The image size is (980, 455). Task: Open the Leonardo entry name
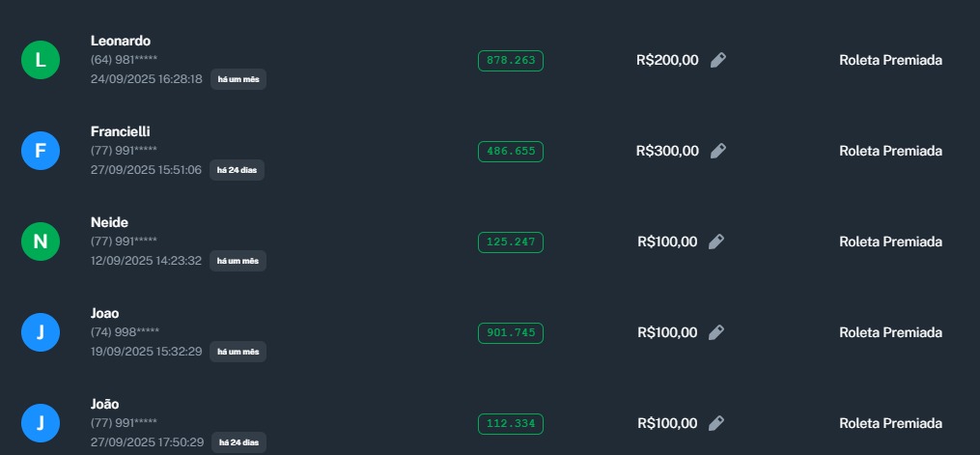pos(121,41)
